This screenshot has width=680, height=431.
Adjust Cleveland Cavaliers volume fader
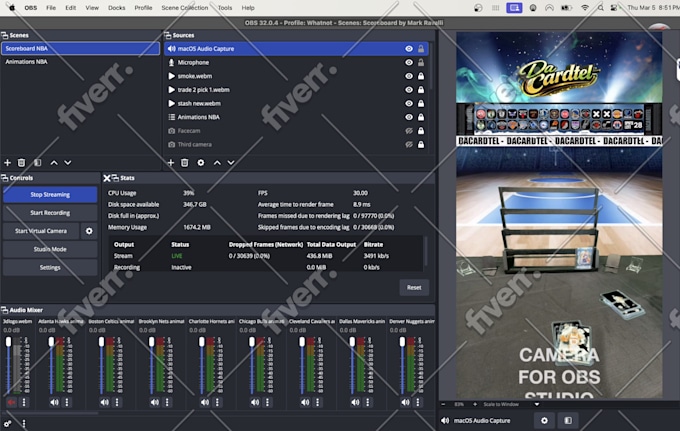pyautogui.click(x=302, y=342)
